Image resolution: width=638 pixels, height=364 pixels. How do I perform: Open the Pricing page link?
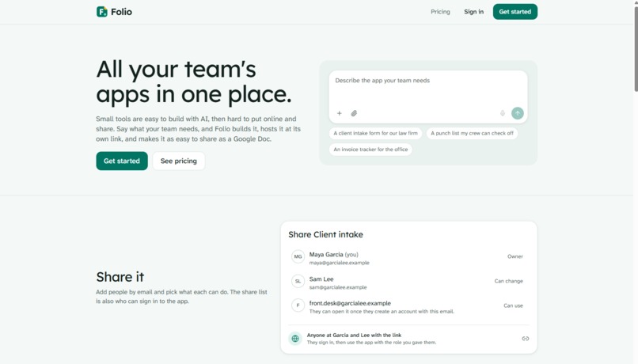[x=440, y=12]
